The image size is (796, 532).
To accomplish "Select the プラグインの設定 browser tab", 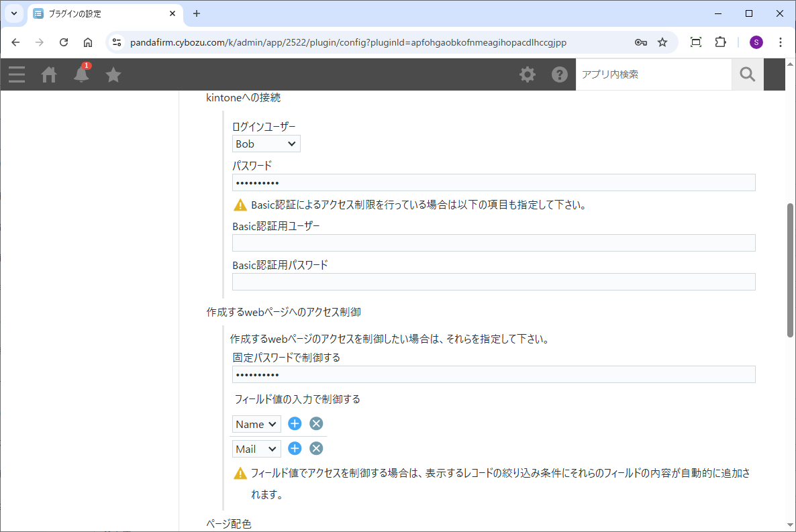I will 101,13.
